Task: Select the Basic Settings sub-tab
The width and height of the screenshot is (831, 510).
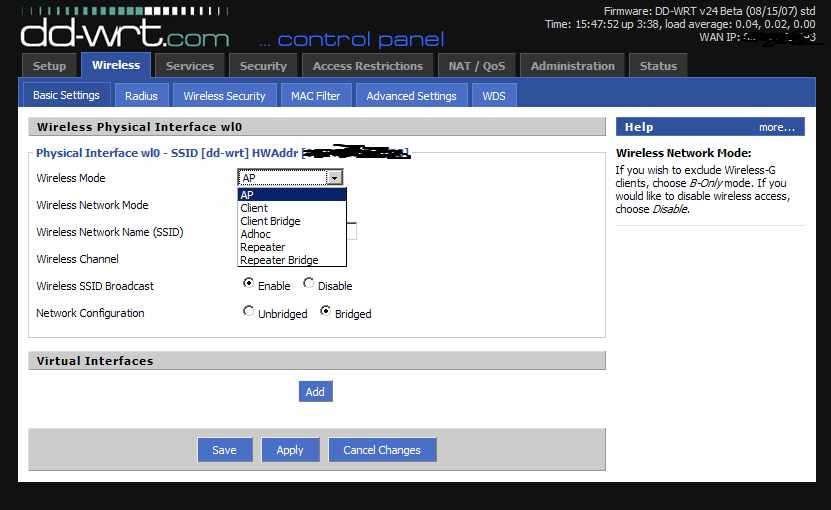Action: tap(66, 95)
